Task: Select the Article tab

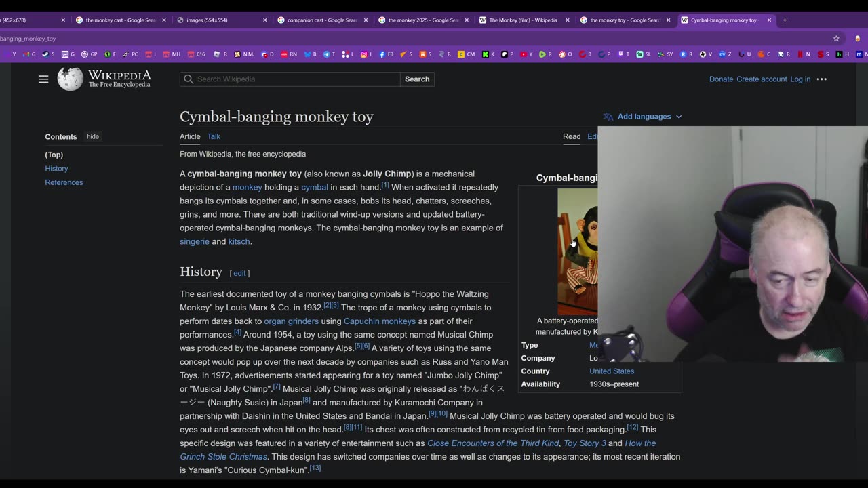Action: pos(190,136)
